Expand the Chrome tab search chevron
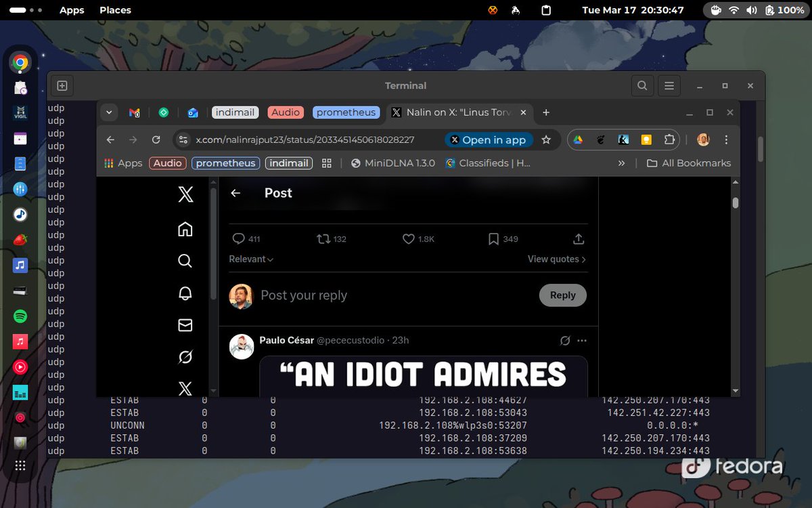812x508 pixels. [108, 112]
